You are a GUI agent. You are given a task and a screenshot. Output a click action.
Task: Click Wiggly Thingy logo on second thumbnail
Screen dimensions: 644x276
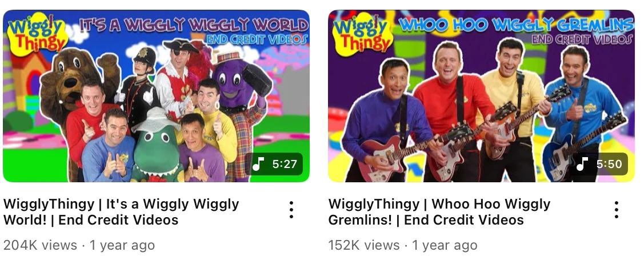tap(362, 34)
